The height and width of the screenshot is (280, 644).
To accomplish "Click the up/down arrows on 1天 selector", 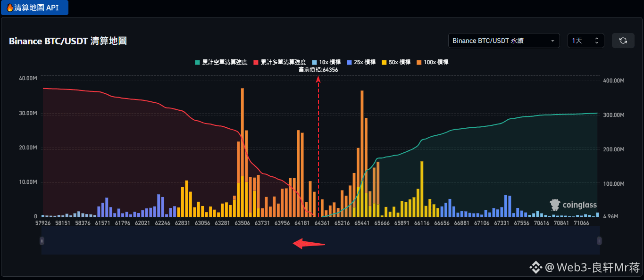I will (x=597, y=41).
